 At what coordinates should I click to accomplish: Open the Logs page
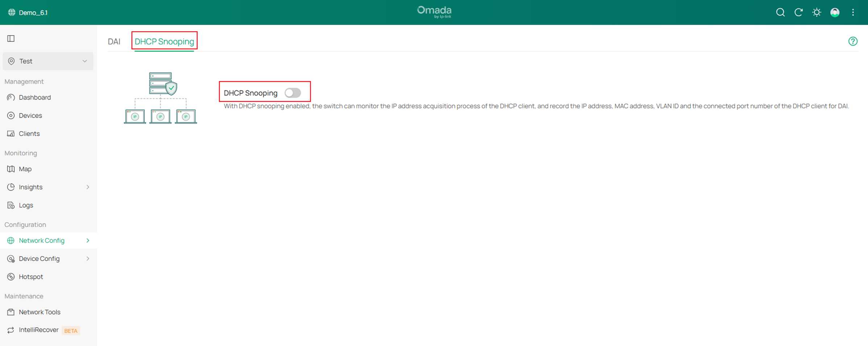click(x=25, y=205)
